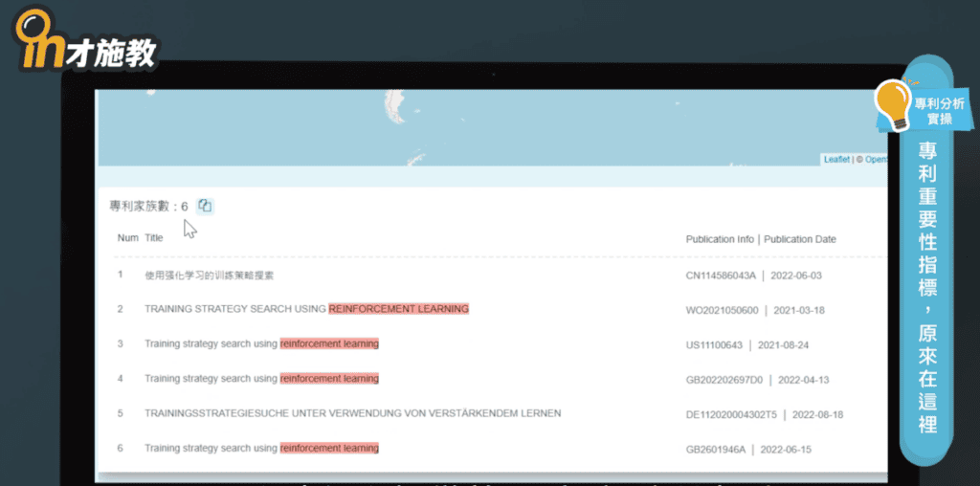Select publication number CN114586043A
980x486 pixels.
click(x=721, y=276)
